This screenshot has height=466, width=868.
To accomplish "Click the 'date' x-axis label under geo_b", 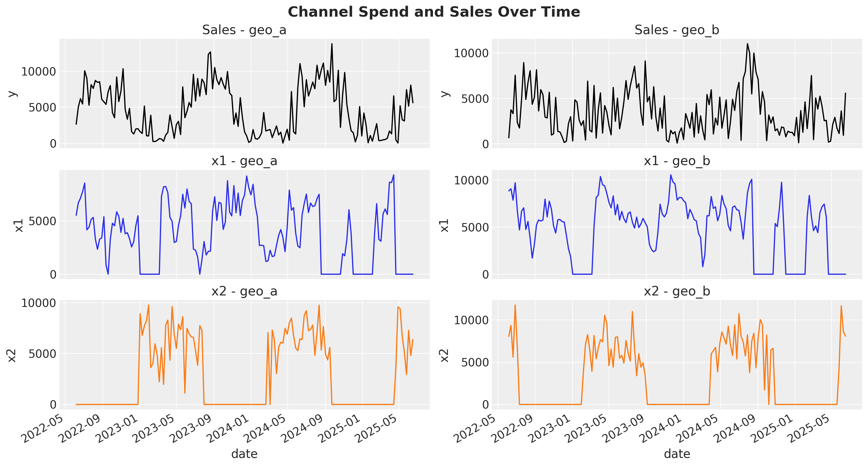I will point(676,454).
